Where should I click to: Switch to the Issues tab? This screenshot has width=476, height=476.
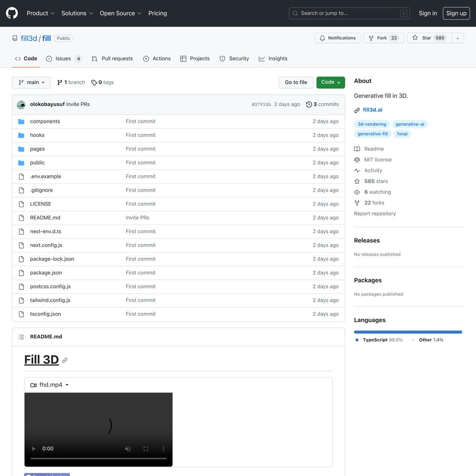(64, 59)
